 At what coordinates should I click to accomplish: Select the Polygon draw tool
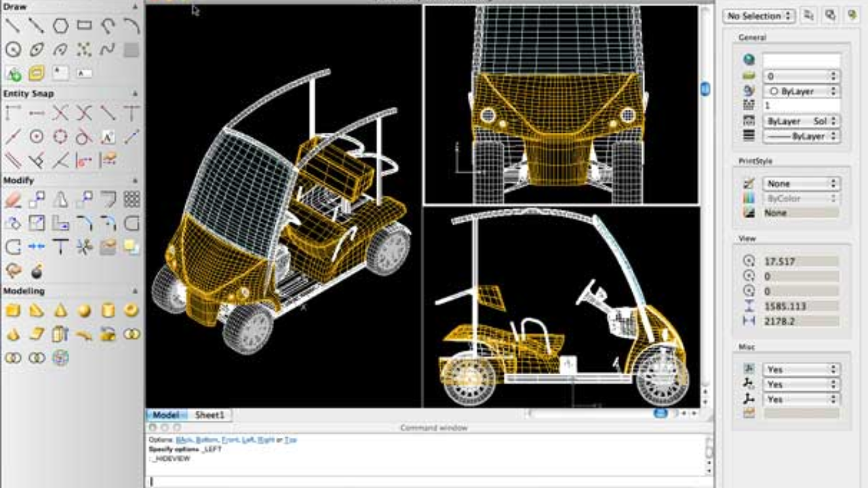pos(60,26)
